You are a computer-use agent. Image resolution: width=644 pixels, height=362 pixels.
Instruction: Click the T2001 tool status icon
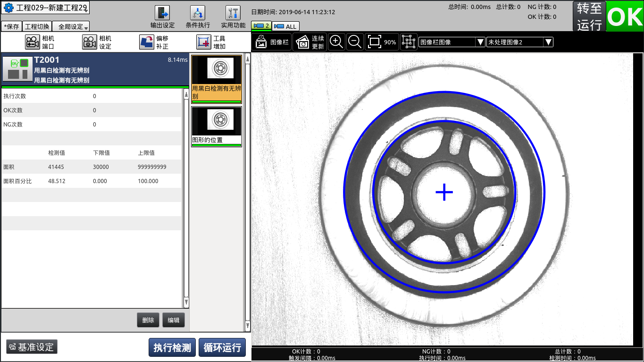coord(17,69)
